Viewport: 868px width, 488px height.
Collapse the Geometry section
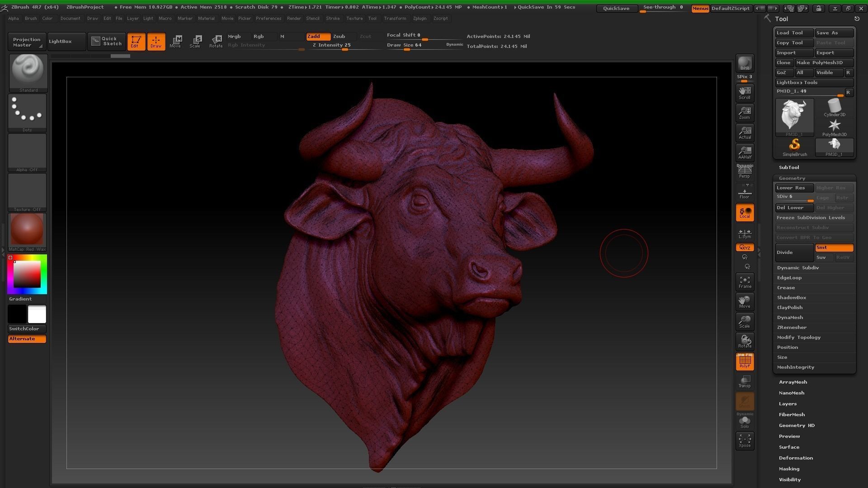coord(792,178)
